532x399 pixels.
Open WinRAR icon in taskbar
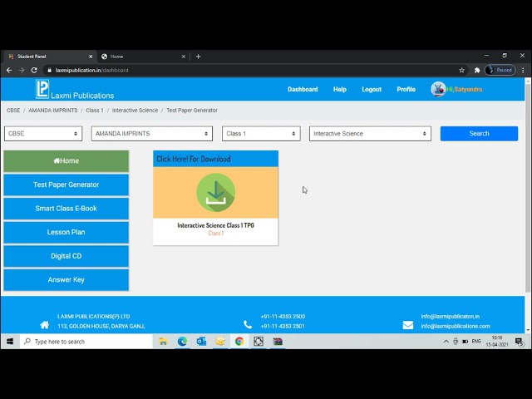click(x=278, y=342)
